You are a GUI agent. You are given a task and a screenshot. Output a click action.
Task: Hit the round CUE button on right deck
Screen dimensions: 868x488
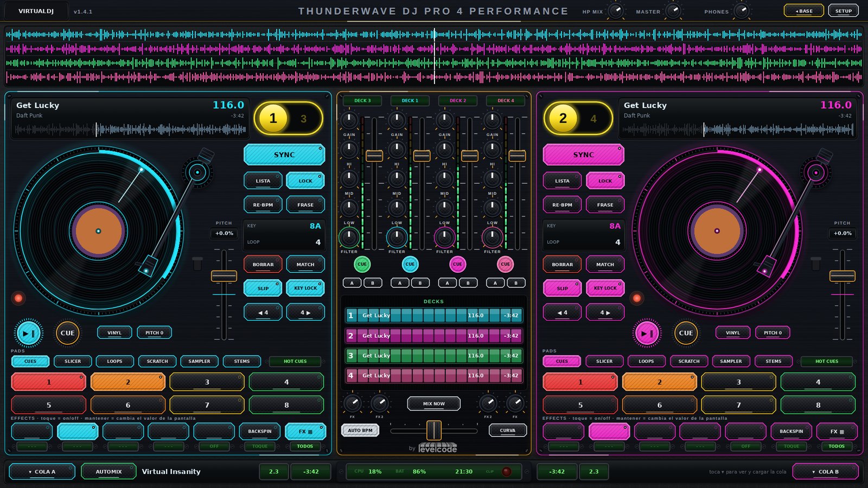click(x=686, y=333)
